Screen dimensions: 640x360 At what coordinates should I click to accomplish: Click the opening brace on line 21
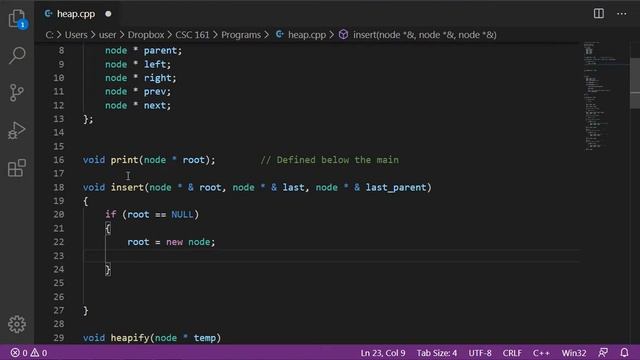[108, 229]
